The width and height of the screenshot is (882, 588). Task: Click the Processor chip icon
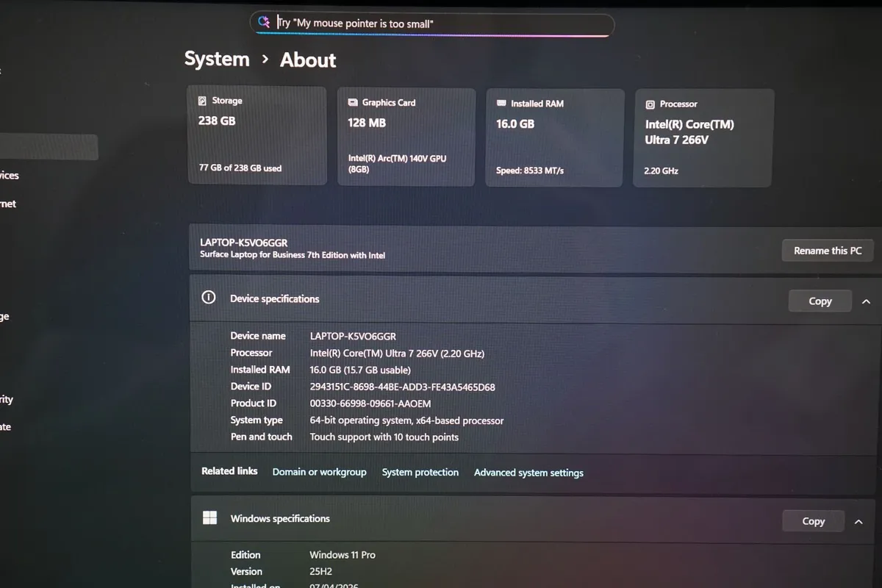(650, 104)
